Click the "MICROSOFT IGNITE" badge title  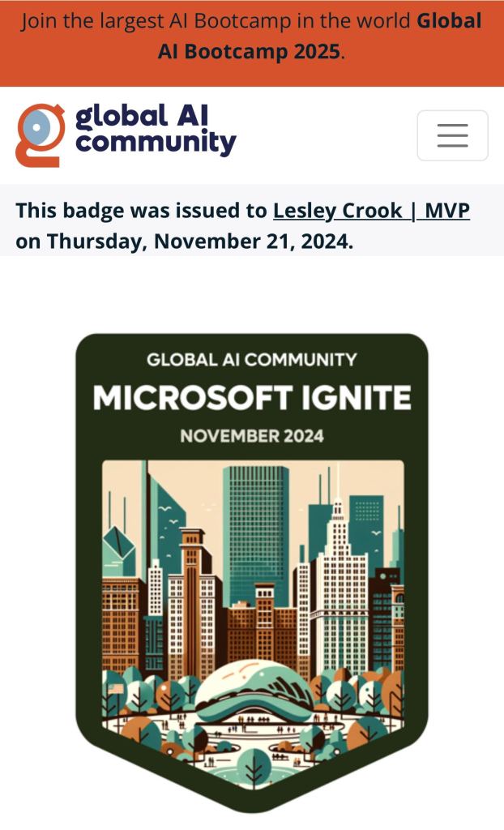[x=252, y=398]
